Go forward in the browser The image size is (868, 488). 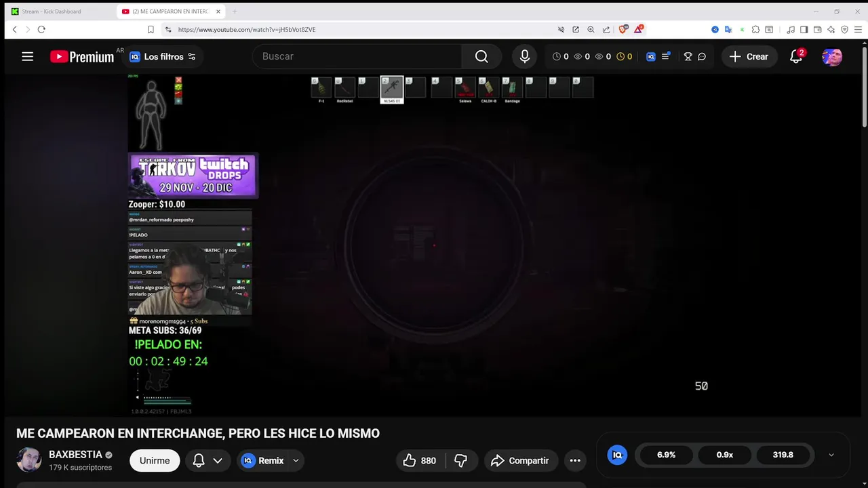click(x=27, y=29)
